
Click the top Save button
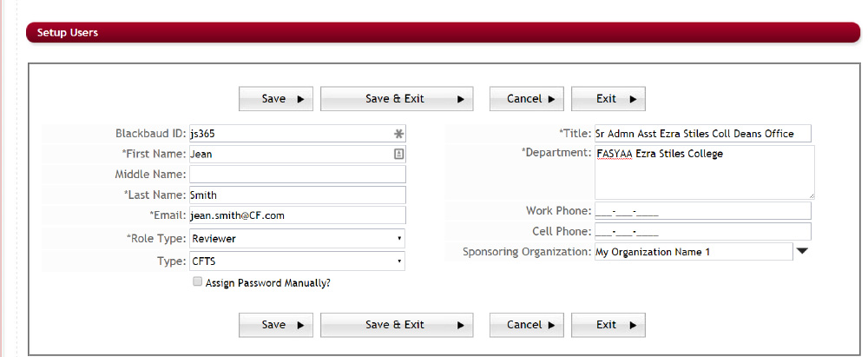tap(276, 99)
